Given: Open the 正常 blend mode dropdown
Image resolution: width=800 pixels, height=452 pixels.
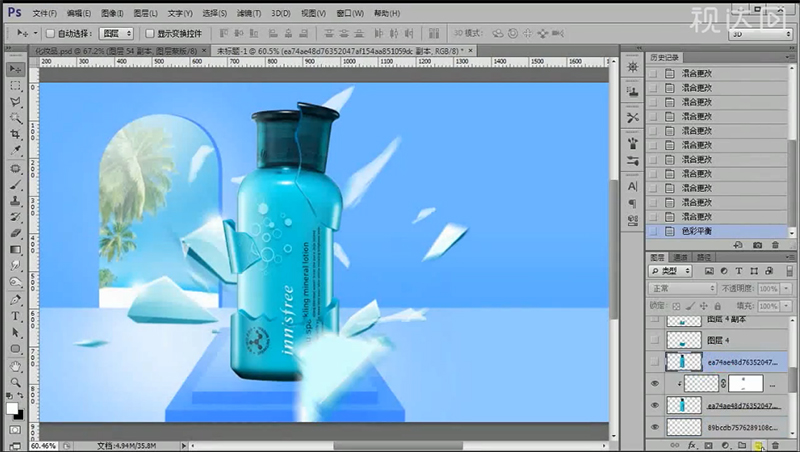Looking at the screenshot, I should (x=682, y=289).
